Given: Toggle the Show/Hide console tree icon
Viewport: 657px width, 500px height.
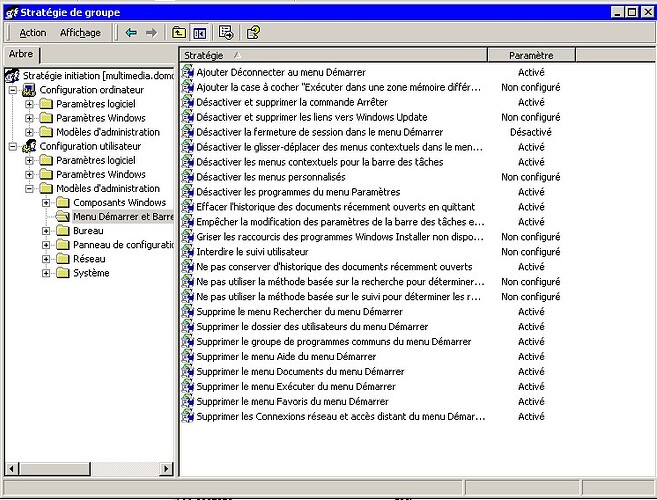Looking at the screenshot, I should click(x=199, y=32).
